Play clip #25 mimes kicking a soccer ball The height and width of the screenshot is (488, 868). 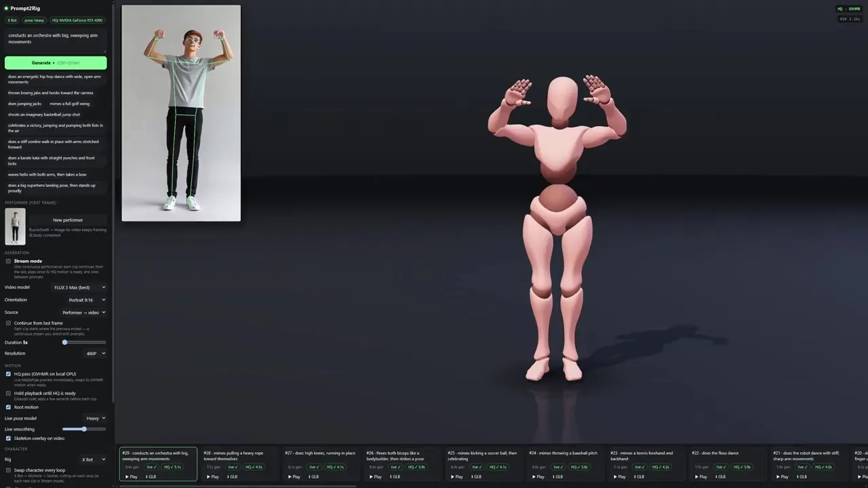coord(457,476)
